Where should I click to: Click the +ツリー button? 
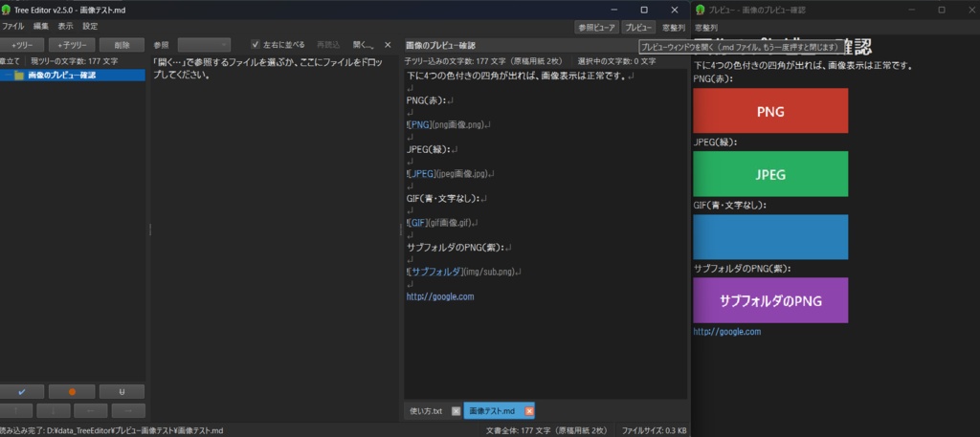[22, 45]
